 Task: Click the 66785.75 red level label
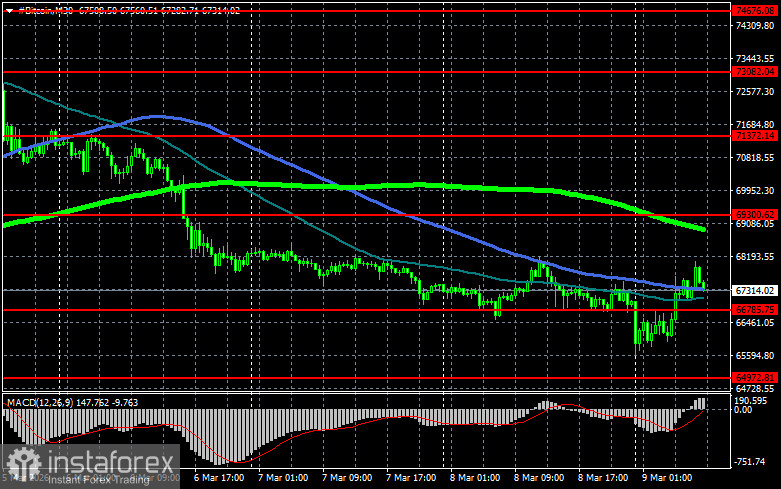point(756,310)
